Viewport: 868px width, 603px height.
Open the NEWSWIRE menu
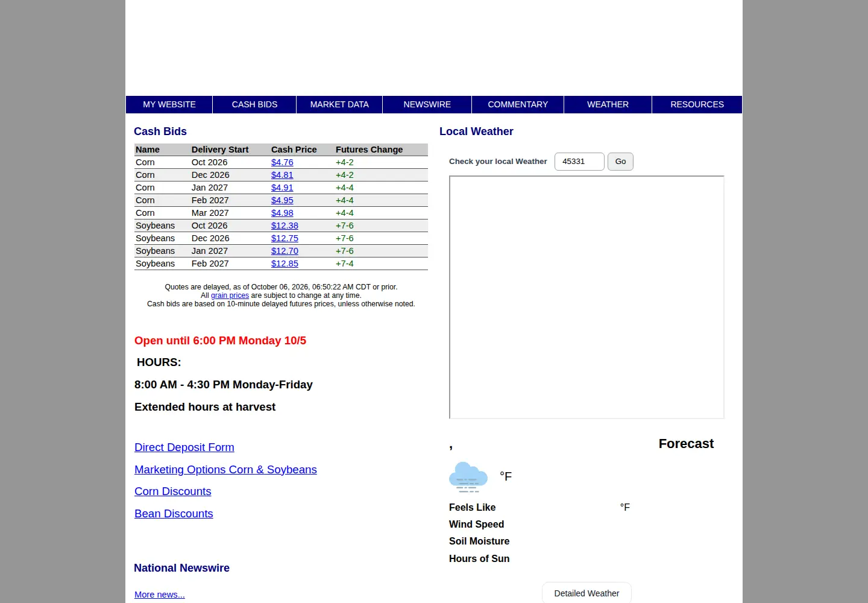click(427, 104)
